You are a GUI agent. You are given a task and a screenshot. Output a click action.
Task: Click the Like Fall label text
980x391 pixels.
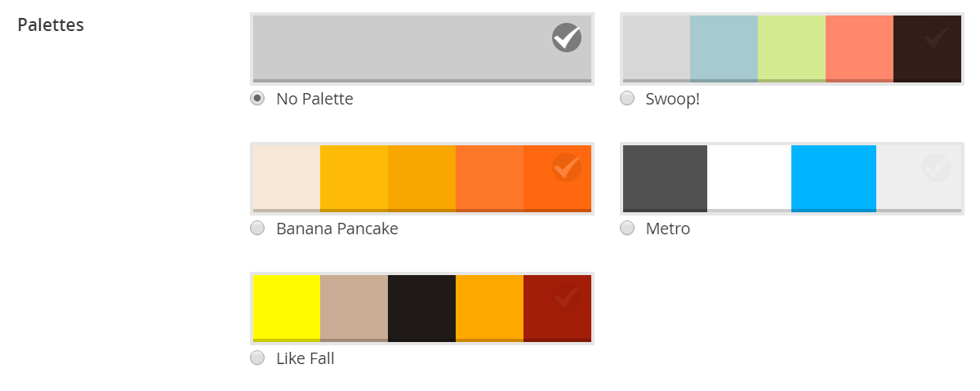305,358
